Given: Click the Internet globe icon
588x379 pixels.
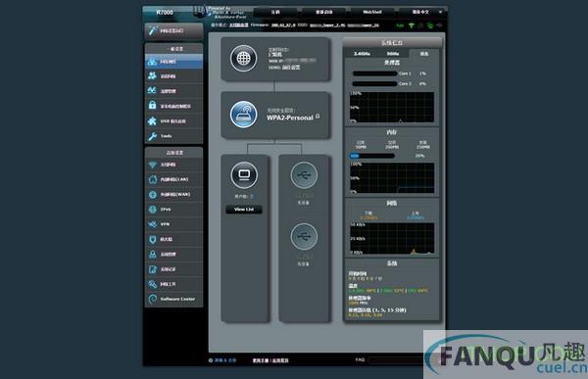Looking at the screenshot, I should (x=243, y=58).
